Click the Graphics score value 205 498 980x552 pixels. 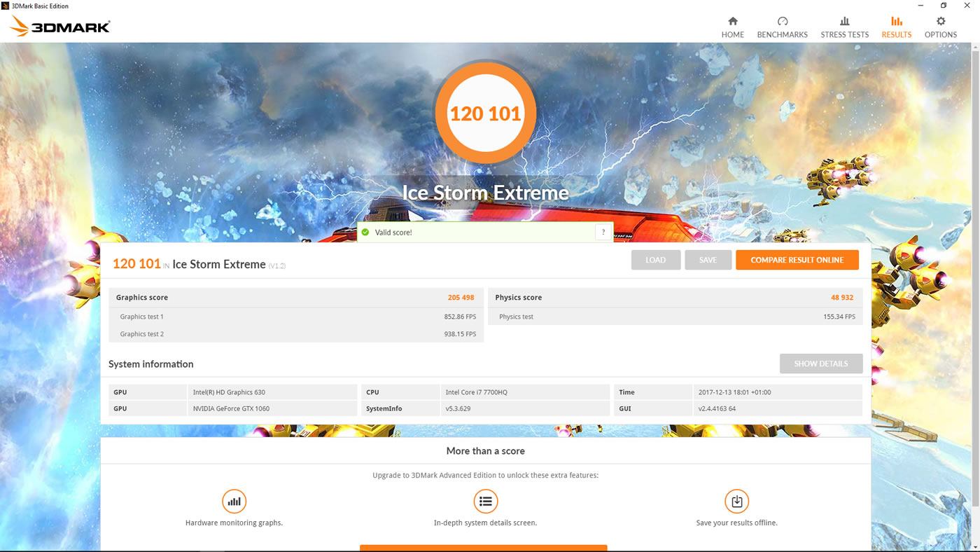tap(461, 298)
